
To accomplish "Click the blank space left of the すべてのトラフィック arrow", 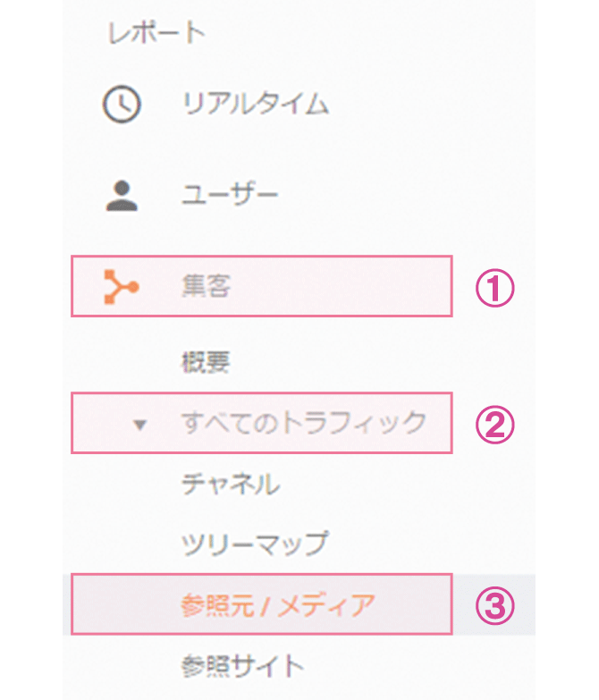I will point(102,423).
